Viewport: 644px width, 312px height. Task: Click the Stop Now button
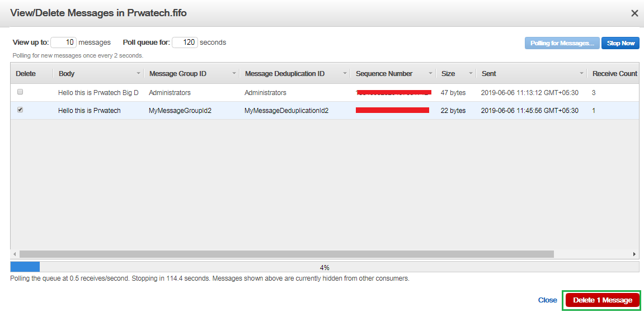pos(621,43)
